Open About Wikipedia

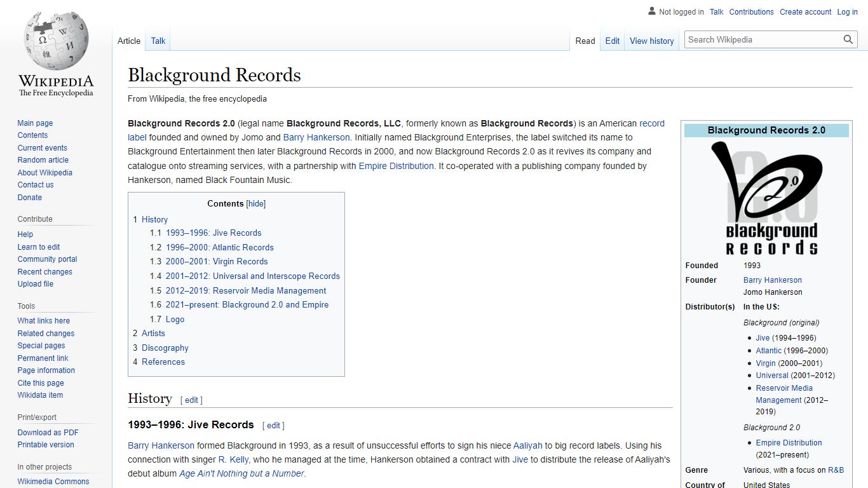pyautogui.click(x=44, y=173)
